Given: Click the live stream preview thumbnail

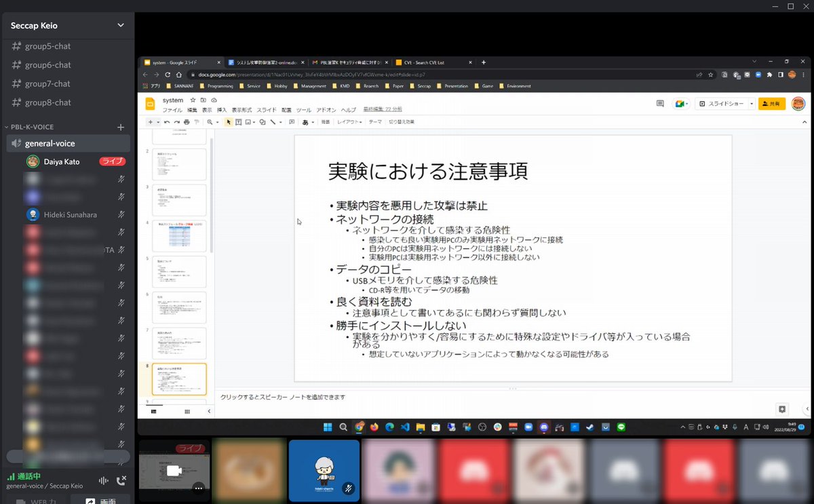Looking at the screenshot, I should [x=174, y=470].
